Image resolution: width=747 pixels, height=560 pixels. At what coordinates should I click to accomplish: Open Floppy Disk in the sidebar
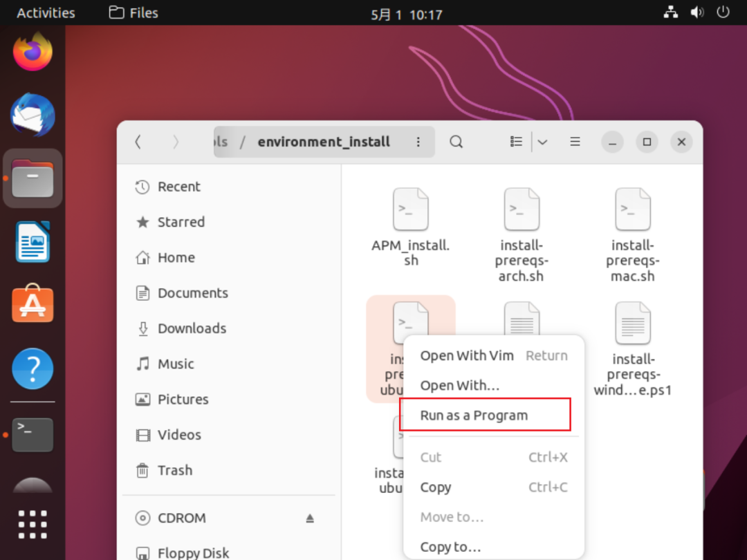[x=229, y=552]
